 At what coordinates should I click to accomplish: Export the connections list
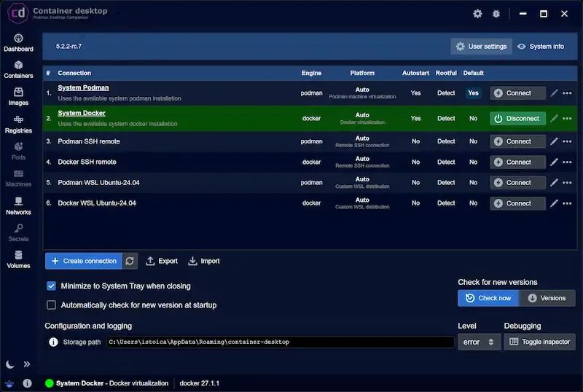click(x=162, y=261)
